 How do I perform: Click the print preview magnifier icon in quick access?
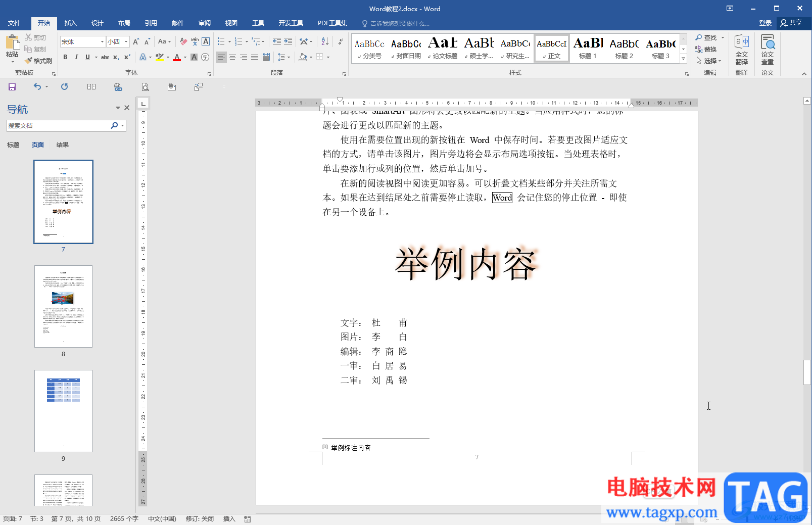[x=145, y=87]
